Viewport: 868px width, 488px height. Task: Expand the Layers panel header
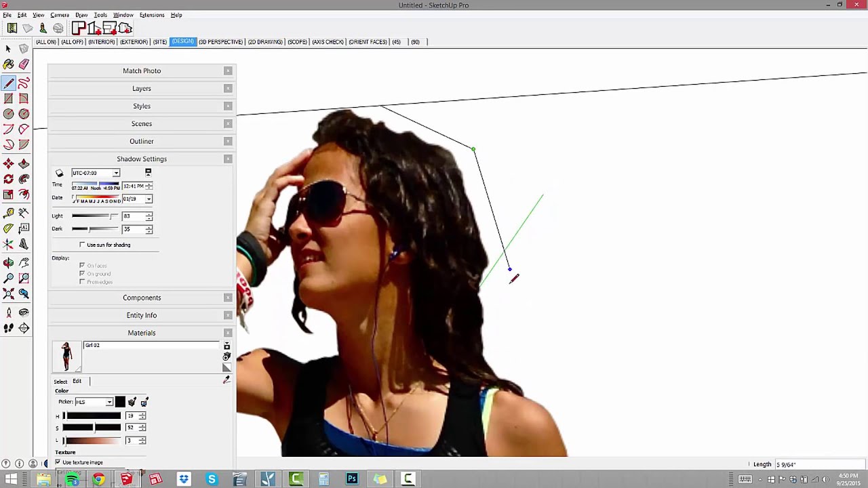(x=142, y=88)
